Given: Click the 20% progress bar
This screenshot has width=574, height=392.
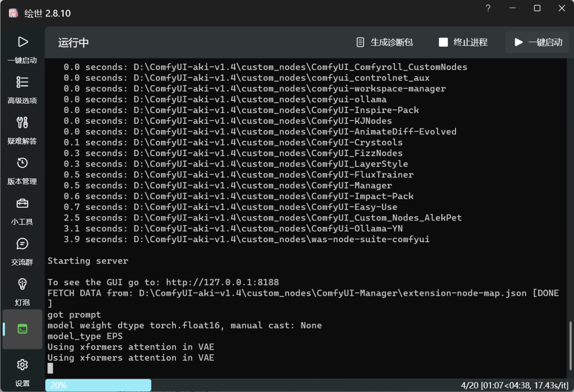Looking at the screenshot, I should coord(98,385).
